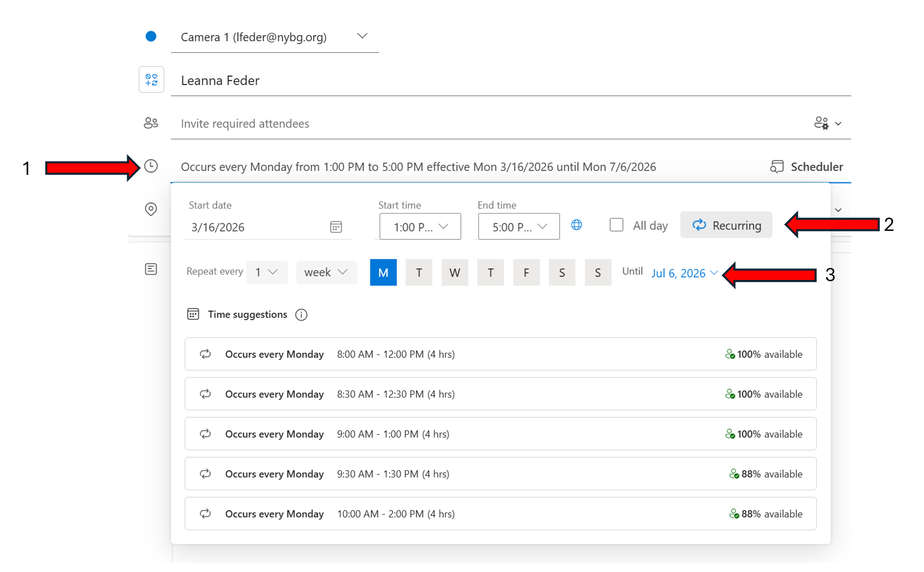Click the description notes icon
Screen dimensions: 924x572
coord(151,269)
